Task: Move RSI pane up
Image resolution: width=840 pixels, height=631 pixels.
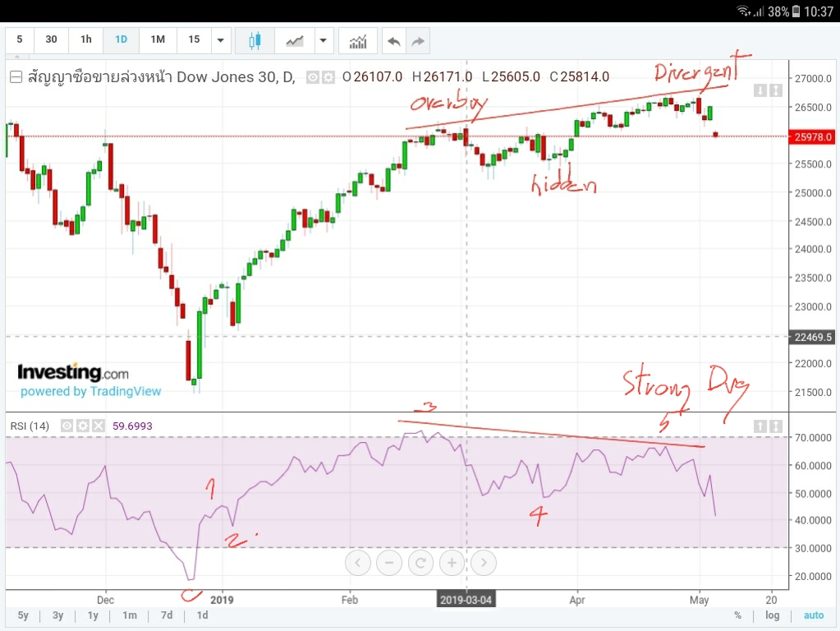Action: pos(760,426)
